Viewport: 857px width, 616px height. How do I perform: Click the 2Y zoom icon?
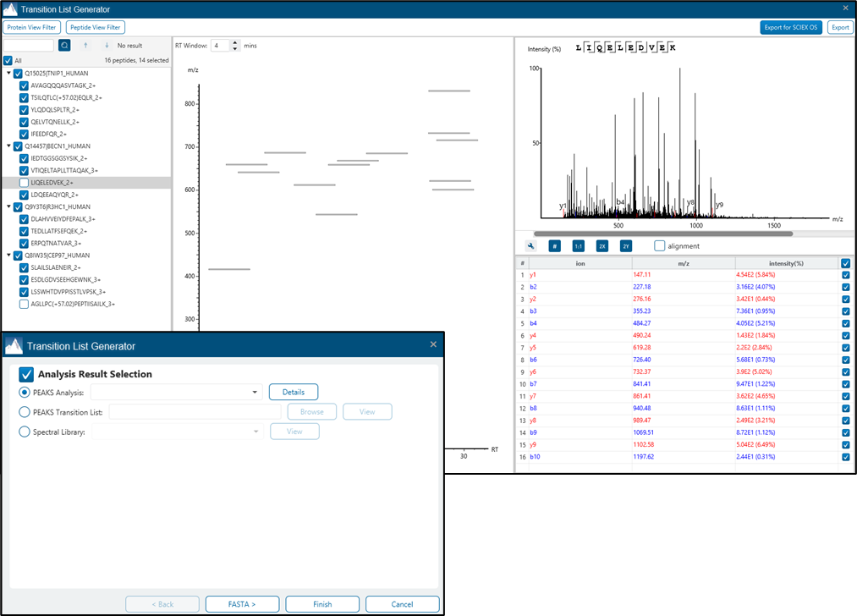click(626, 246)
